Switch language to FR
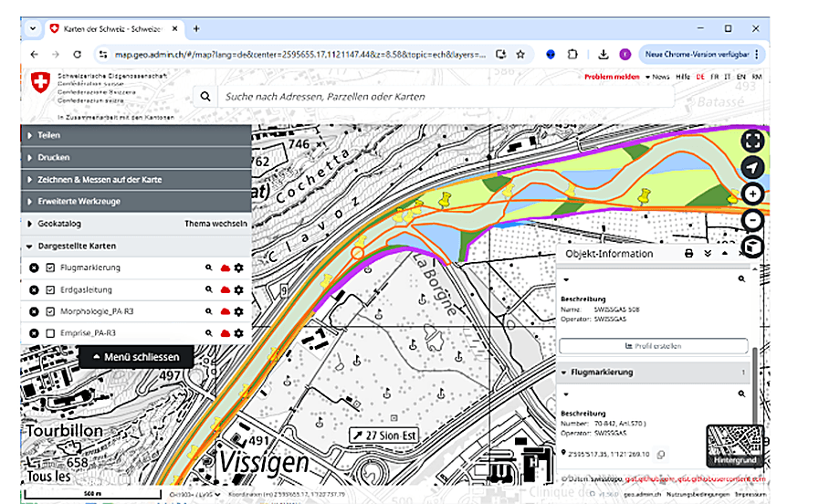819x504 pixels. click(x=714, y=77)
